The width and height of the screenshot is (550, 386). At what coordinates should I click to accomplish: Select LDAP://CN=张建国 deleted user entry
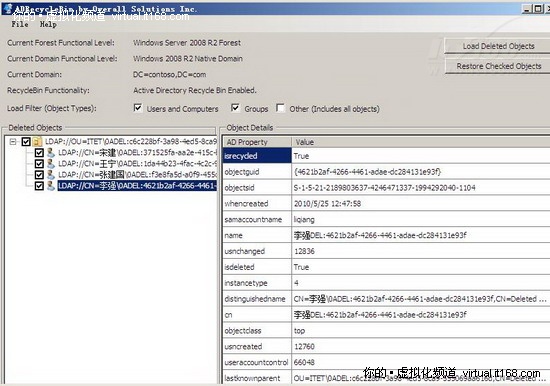(x=137, y=175)
